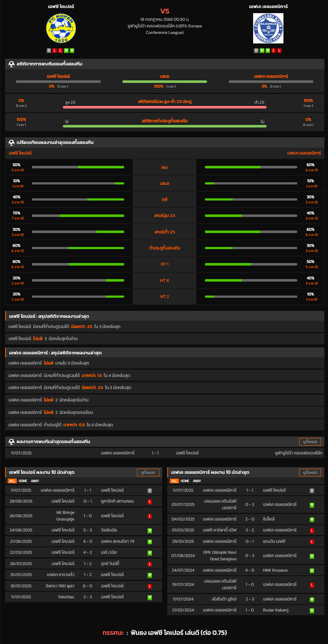Switch to AWAY tab in Koper last 10 matches
This screenshot has width=328, height=644.
click(x=35, y=481)
